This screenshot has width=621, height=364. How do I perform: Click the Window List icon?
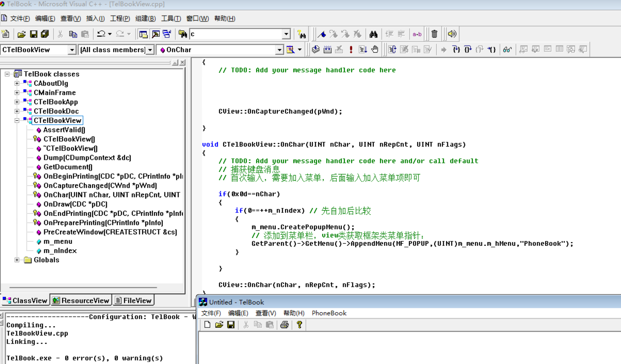[167, 34]
